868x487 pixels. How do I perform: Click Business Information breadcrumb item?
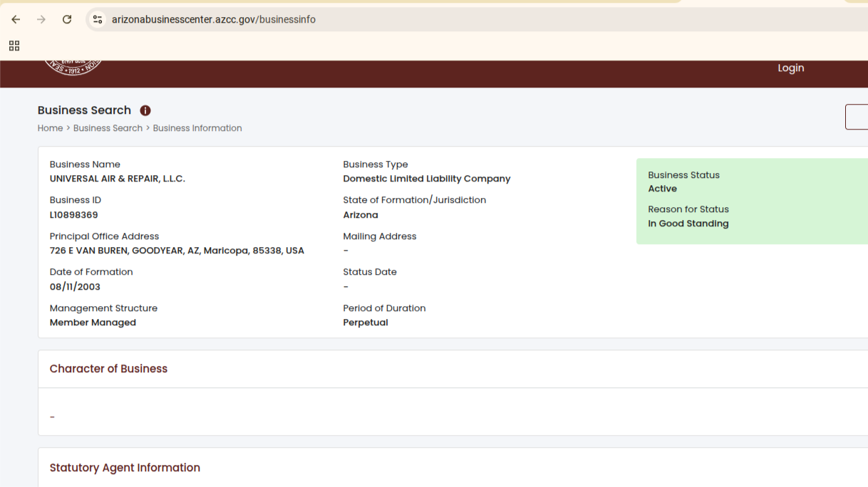coord(197,128)
